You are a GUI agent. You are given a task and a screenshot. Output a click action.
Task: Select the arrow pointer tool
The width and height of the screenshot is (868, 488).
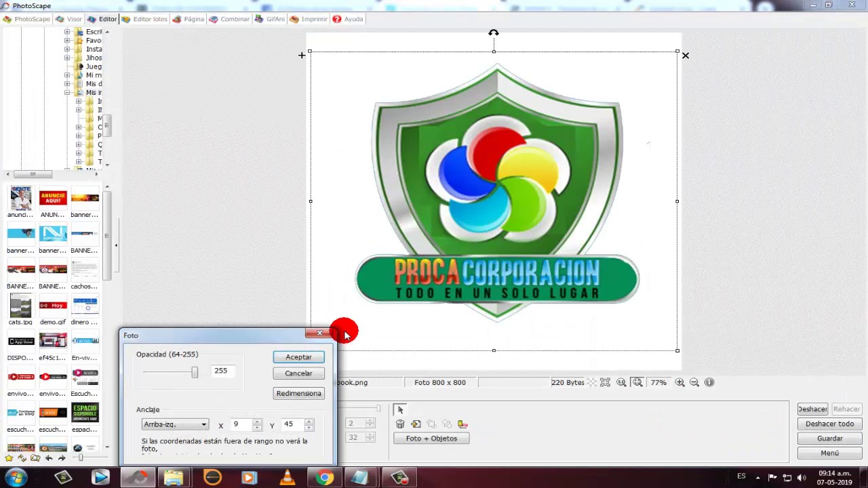pos(399,409)
